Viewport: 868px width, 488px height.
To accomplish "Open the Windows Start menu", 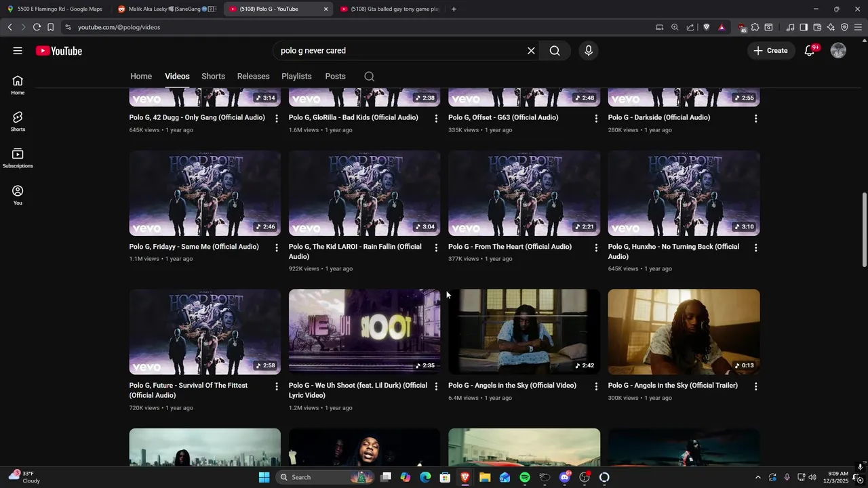I will [264, 477].
